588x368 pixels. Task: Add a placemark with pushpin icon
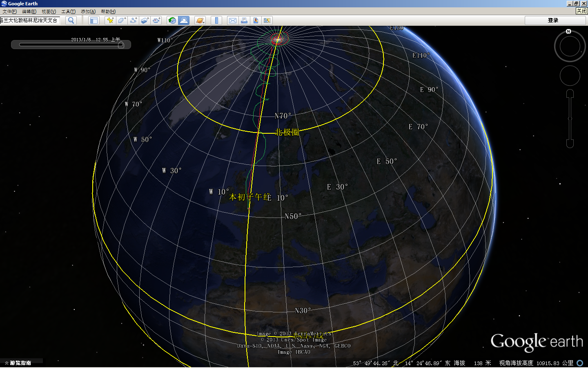click(x=110, y=20)
